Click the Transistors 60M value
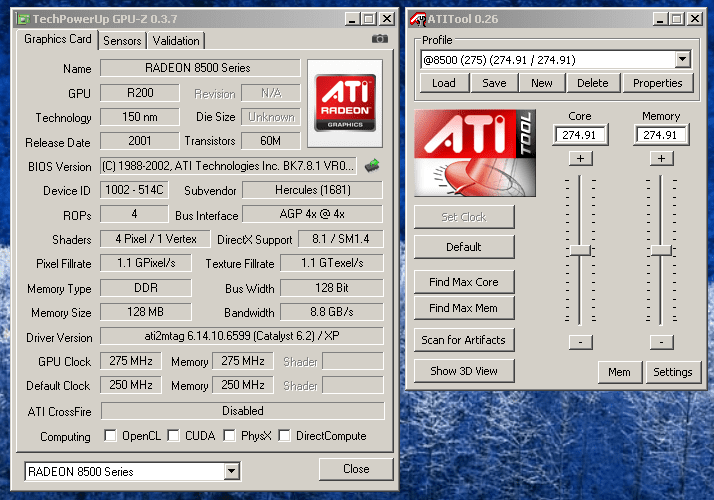 point(270,141)
